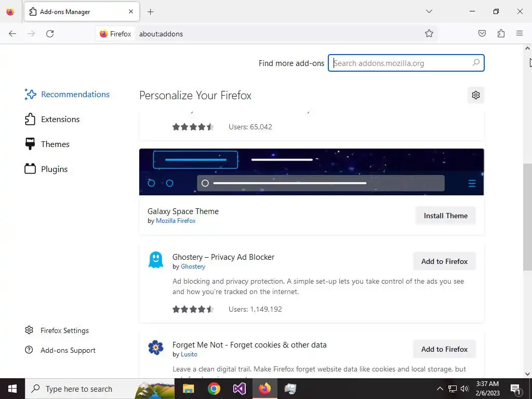Click the Galaxy Space Theme preview image
Image resolution: width=532 pixels, height=399 pixels.
tap(312, 171)
